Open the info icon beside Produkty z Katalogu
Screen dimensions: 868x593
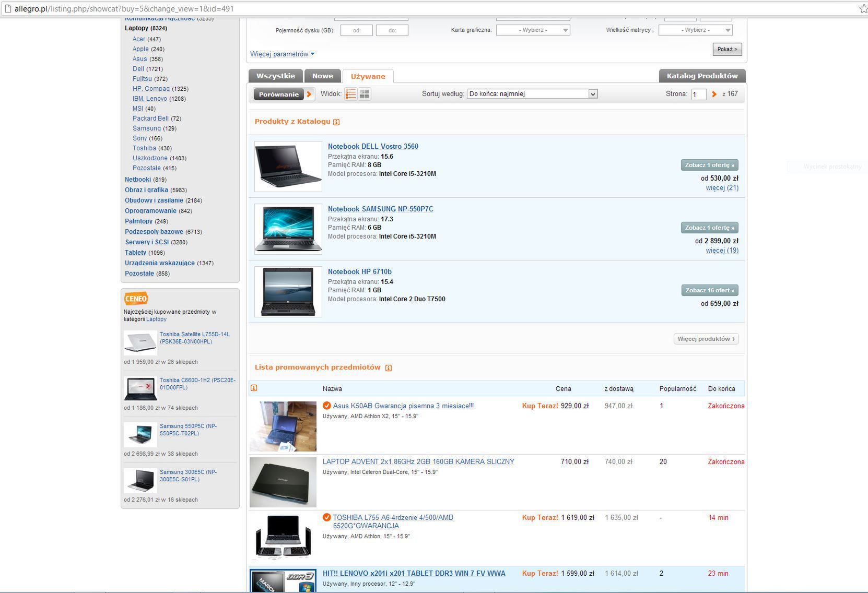pyautogui.click(x=336, y=122)
